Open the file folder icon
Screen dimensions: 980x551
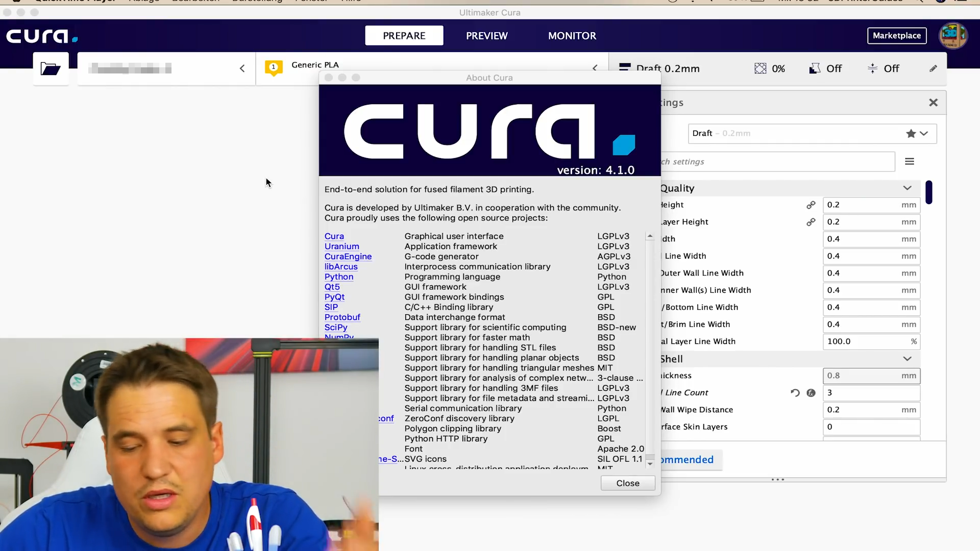click(x=51, y=68)
